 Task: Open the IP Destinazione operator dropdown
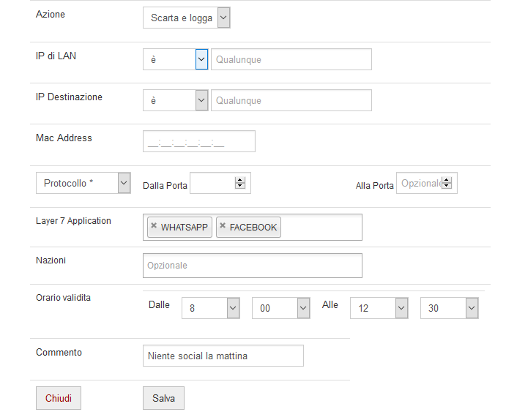point(176,100)
